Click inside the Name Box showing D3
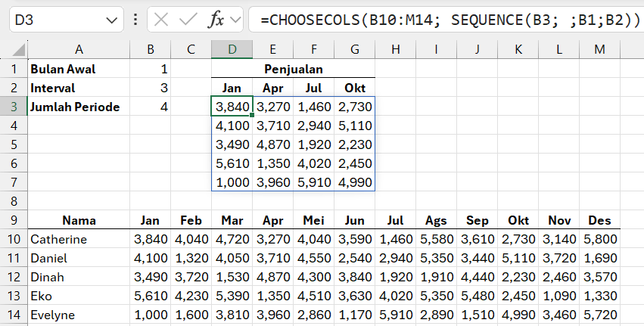 53,20
